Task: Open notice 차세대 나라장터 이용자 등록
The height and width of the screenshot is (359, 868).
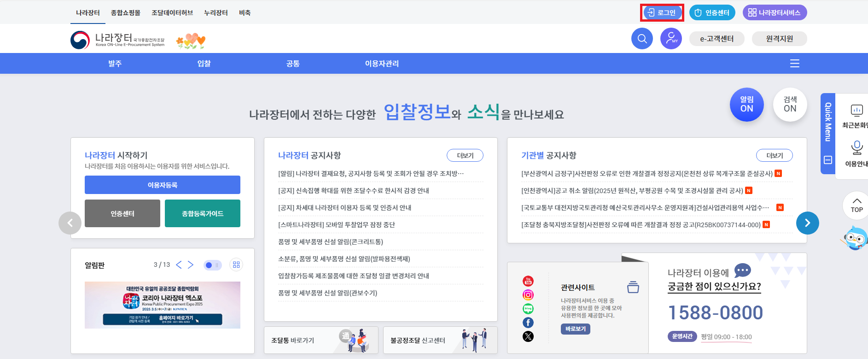Action: [345, 207]
